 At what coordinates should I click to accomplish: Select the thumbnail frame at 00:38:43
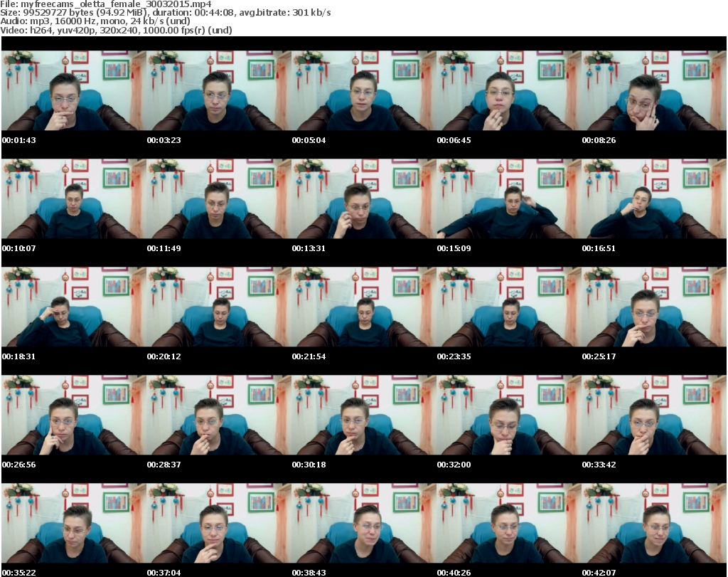click(x=364, y=523)
